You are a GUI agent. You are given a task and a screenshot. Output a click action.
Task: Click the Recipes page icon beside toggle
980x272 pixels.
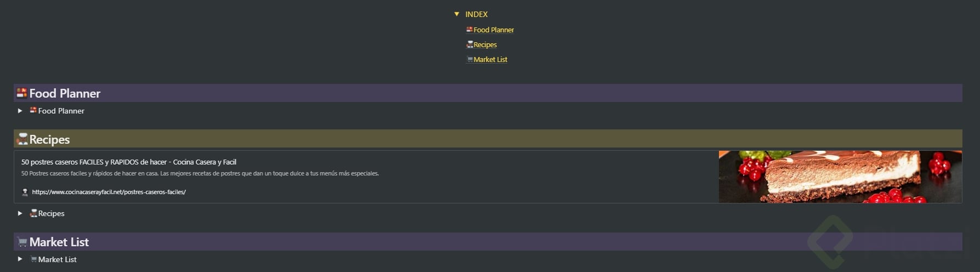click(x=33, y=213)
